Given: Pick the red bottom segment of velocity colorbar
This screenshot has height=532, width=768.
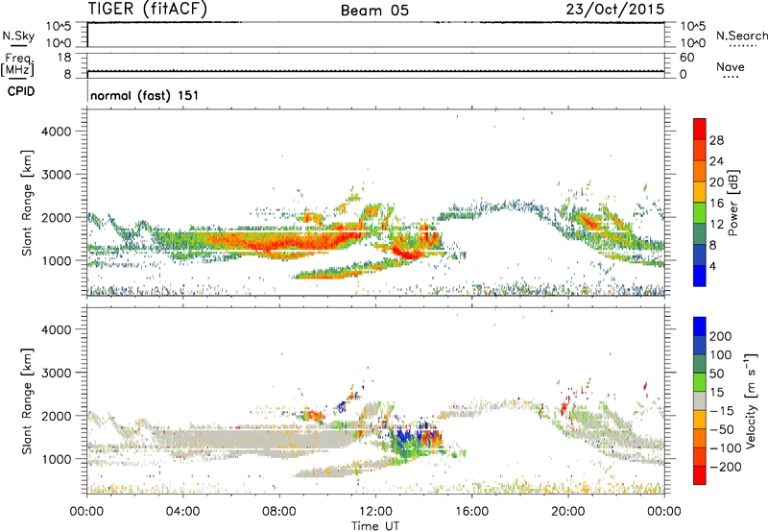Looking at the screenshot, I should [x=700, y=475].
